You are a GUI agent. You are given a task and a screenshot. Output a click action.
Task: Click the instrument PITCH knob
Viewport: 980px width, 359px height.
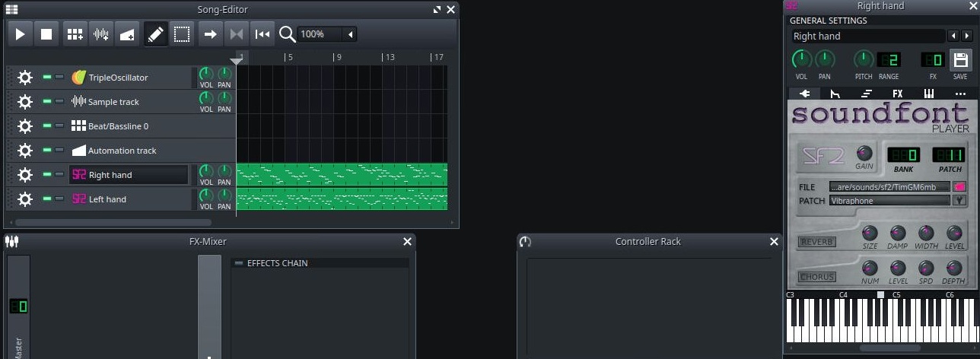[864, 59]
